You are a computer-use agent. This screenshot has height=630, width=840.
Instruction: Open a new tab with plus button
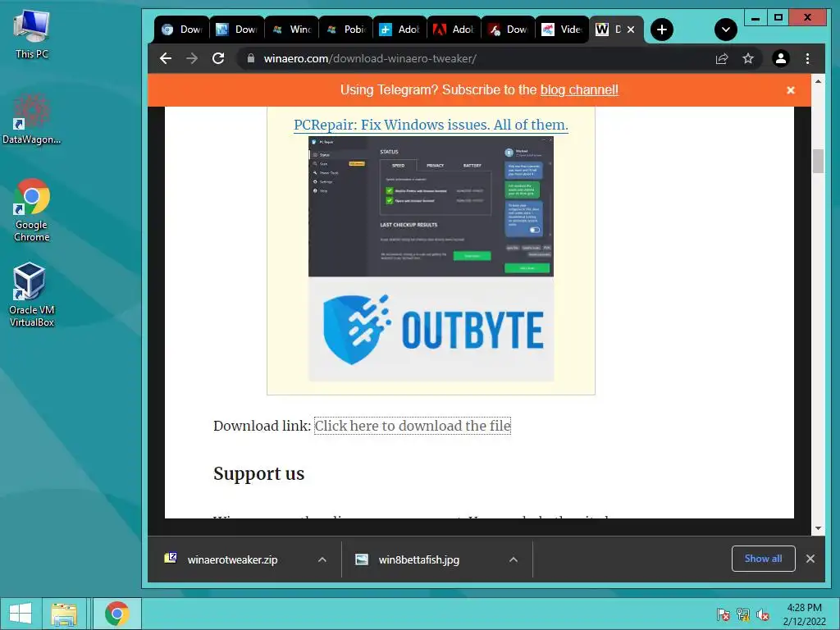point(662,30)
